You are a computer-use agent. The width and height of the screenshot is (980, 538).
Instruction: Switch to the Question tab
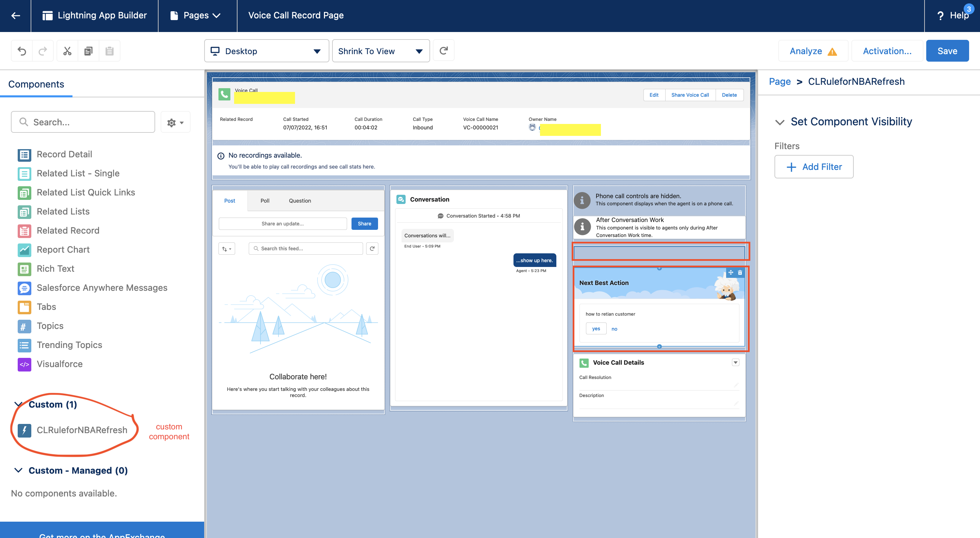pos(300,201)
